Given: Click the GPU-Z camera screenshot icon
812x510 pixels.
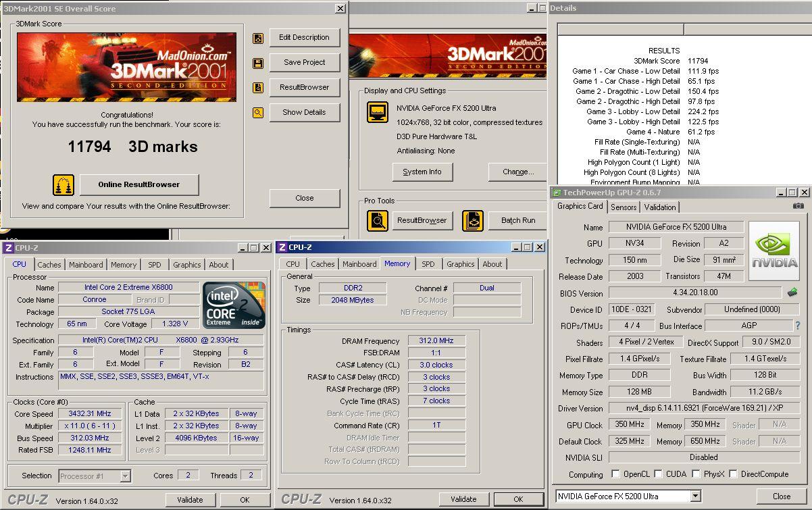Looking at the screenshot, I should coord(798,206).
